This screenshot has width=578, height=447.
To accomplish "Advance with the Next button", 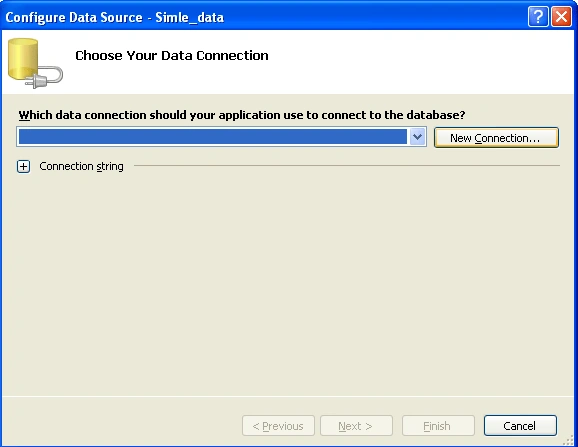I will 356,426.
